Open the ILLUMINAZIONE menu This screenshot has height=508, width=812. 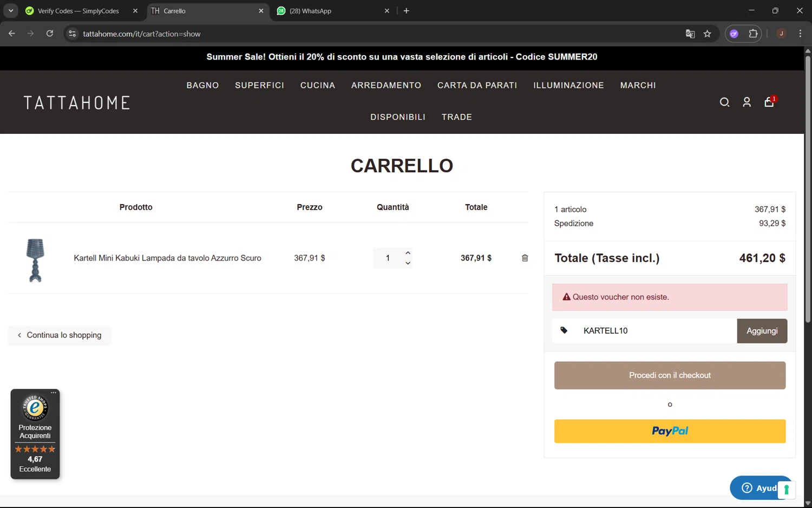click(x=568, y=86)
